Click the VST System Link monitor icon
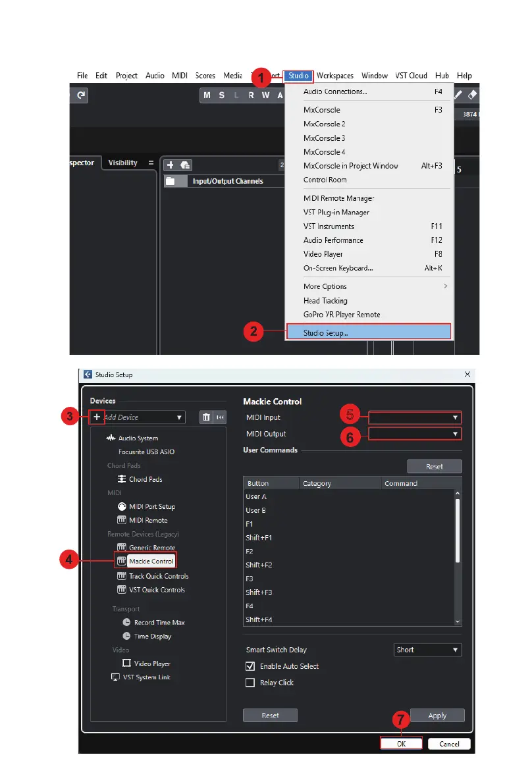Image resolution: width=532 pixels, height=784 pixels. (x=115, y=677)
